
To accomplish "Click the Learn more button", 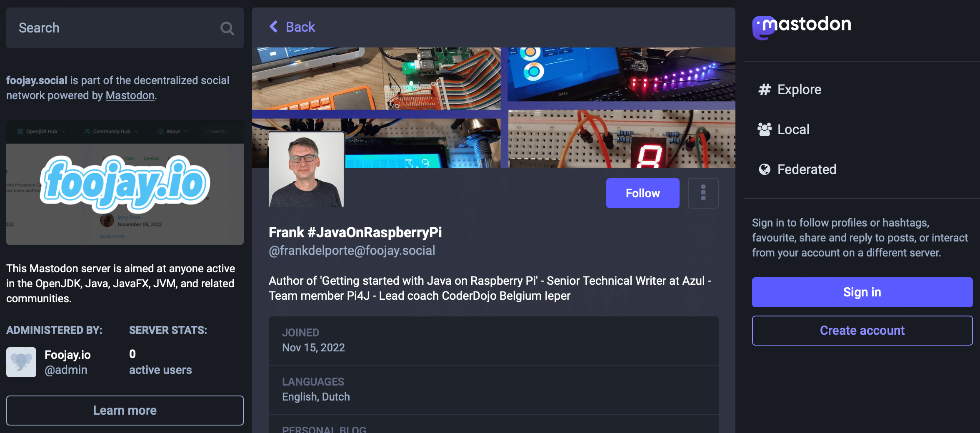I will point(125,410).
